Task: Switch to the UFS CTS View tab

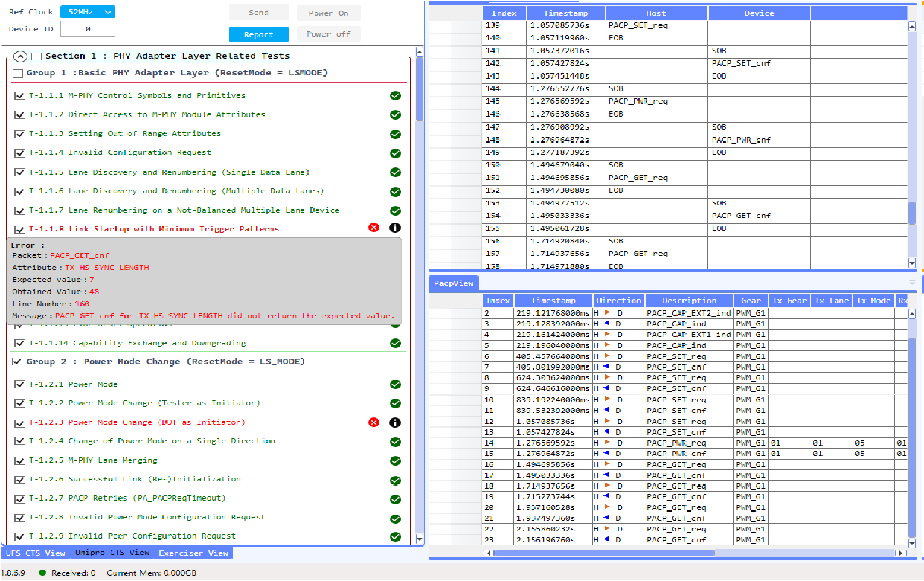Action: click(36, 553)
